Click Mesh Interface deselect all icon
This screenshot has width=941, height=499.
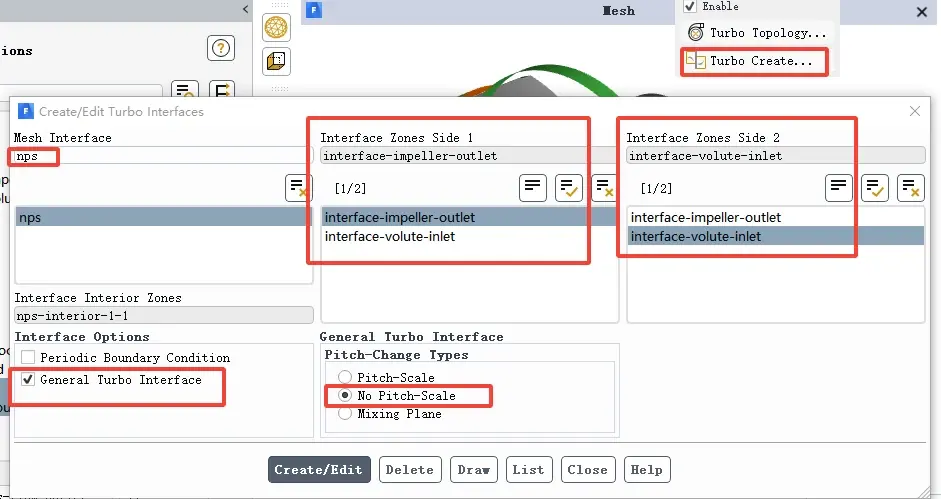click(298, 188)
